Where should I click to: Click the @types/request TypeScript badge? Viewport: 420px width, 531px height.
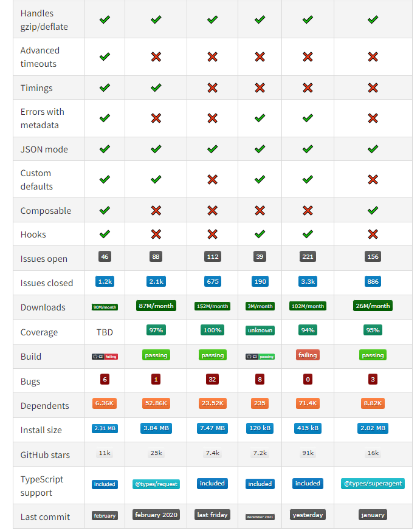tap(156, 484)
